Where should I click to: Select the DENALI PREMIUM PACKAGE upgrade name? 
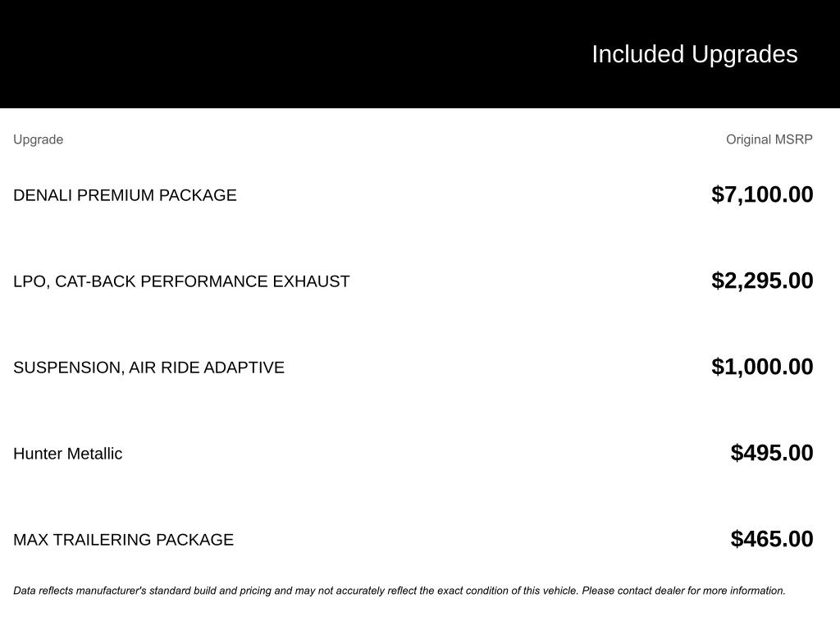(x=125, y=195)
